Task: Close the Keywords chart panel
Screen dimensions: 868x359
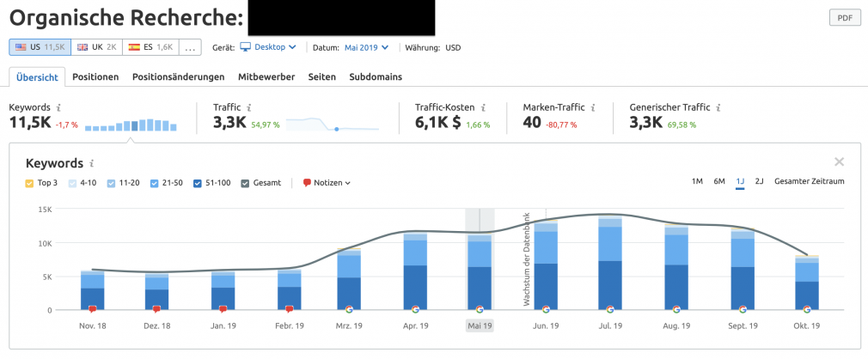Action: point(840,162)
